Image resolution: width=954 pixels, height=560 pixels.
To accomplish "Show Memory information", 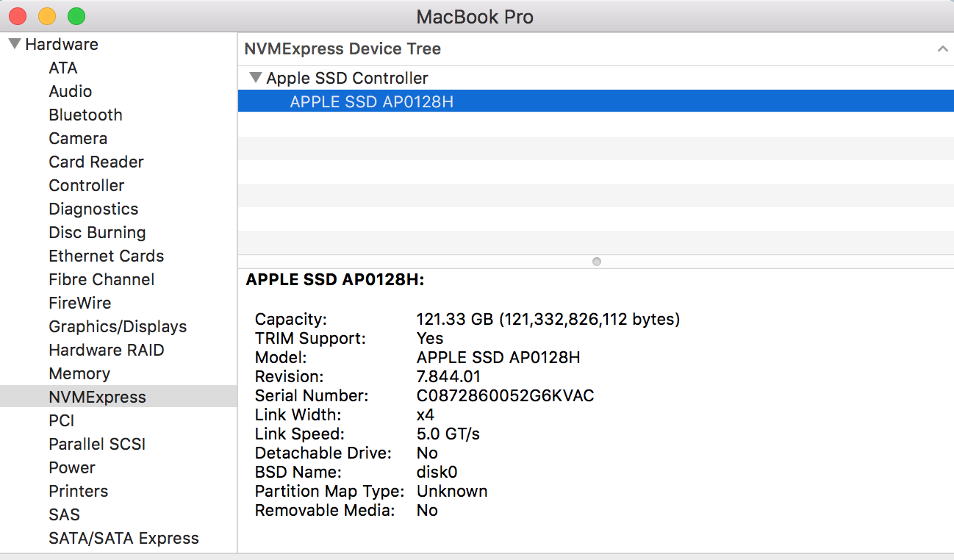I will 79,373.
